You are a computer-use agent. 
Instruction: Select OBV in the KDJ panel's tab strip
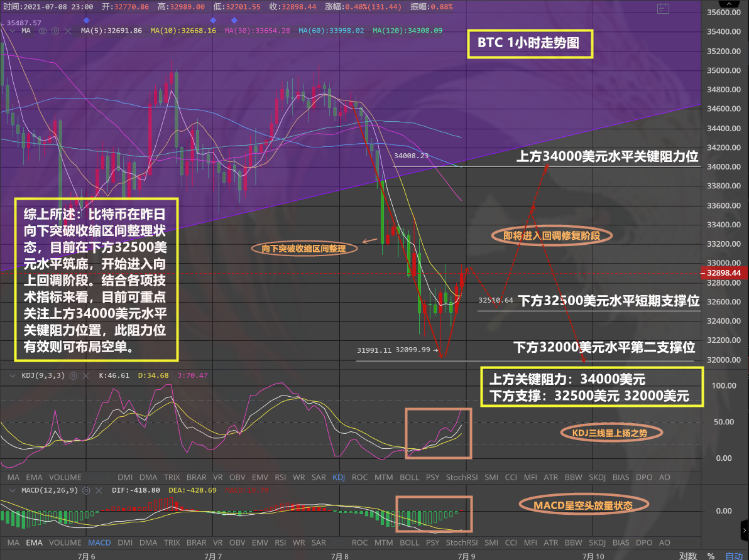238,477
